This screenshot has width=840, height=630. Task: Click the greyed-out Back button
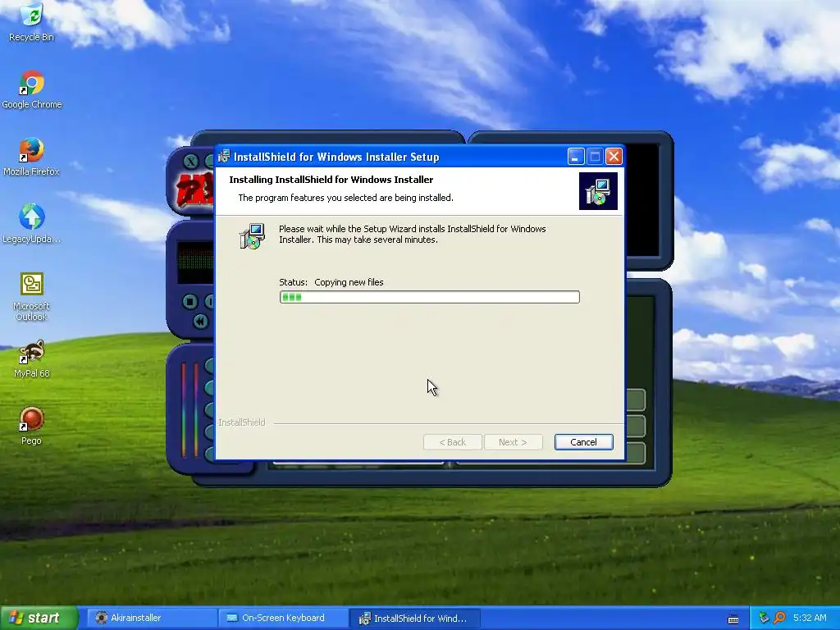(x=452, y=442)
